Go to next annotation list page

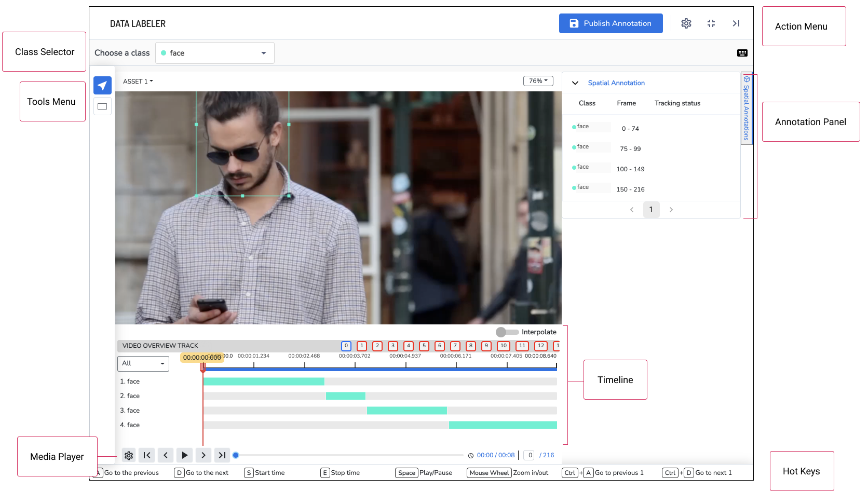pyautogui.click(x=671, y=210)
